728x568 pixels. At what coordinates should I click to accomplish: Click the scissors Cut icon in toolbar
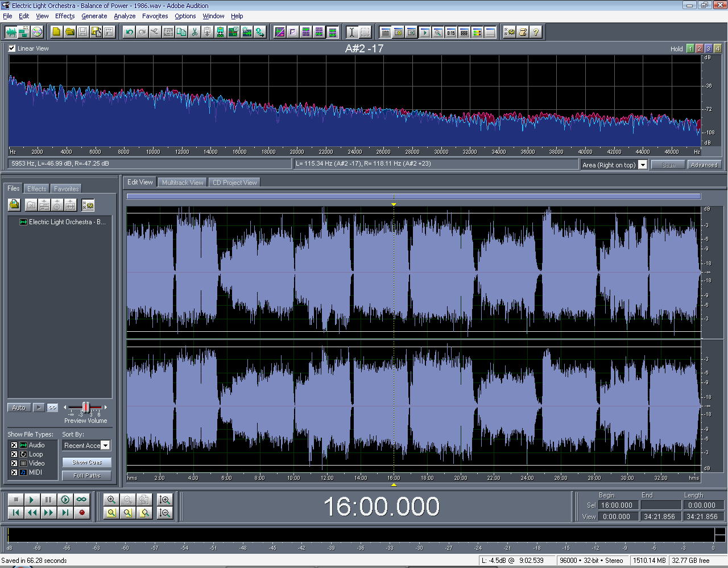click(x=195, y=32)
